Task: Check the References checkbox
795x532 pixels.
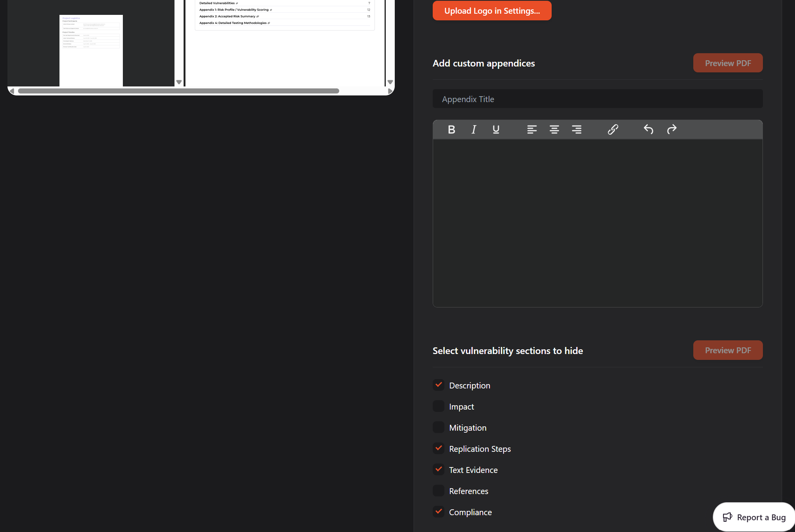Action: coord(439,491)
